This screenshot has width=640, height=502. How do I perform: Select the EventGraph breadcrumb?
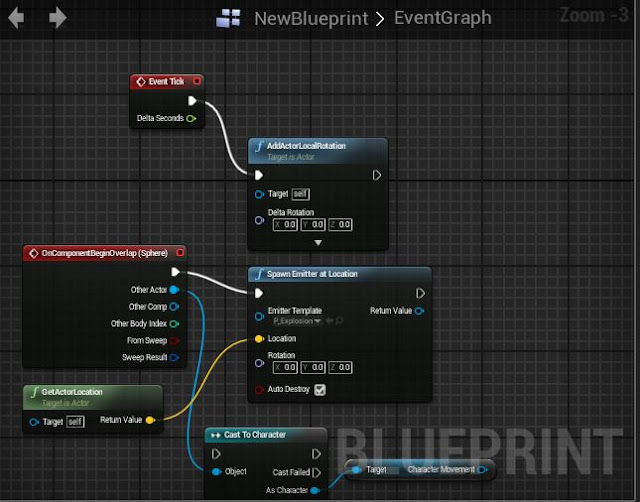pos(442,18)
